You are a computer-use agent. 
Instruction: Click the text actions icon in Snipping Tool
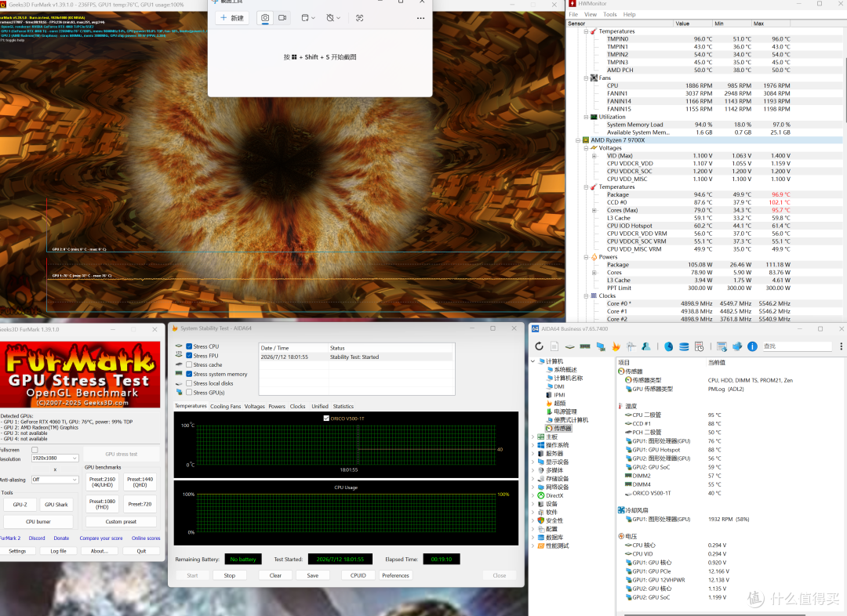tap(360, 18)
